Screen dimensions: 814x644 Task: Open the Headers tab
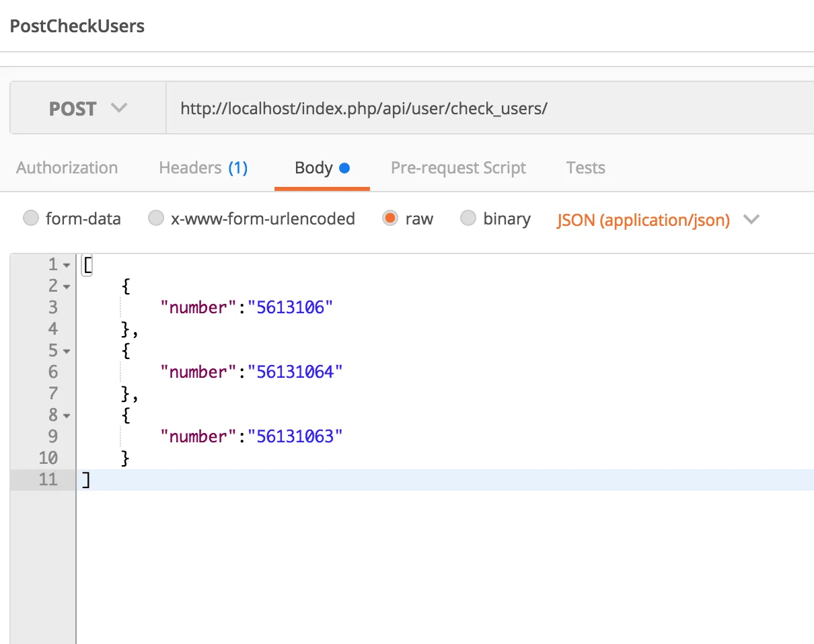[203, 168]
